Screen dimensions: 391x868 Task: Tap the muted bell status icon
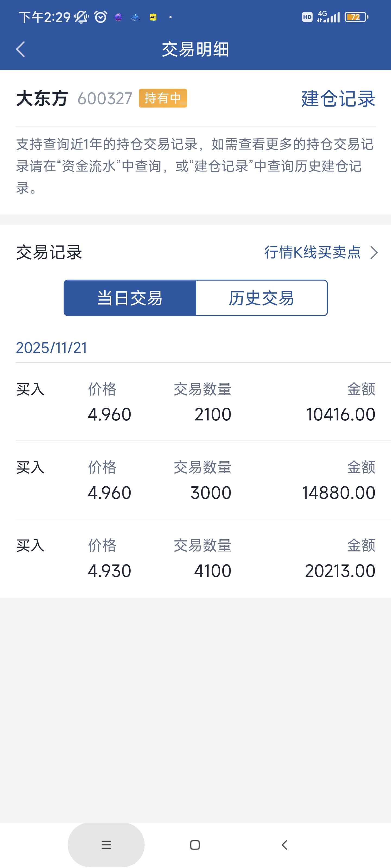[x=81, y=17]
